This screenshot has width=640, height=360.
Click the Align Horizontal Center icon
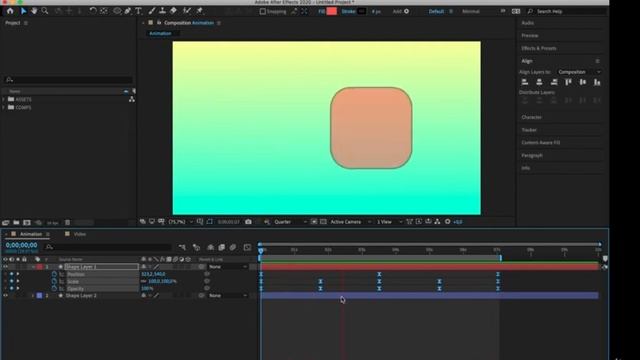point(539,82)
